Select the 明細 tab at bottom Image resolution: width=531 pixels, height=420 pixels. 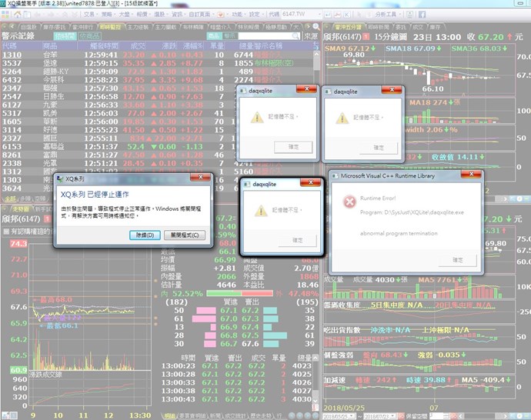[x=169, y=416]
